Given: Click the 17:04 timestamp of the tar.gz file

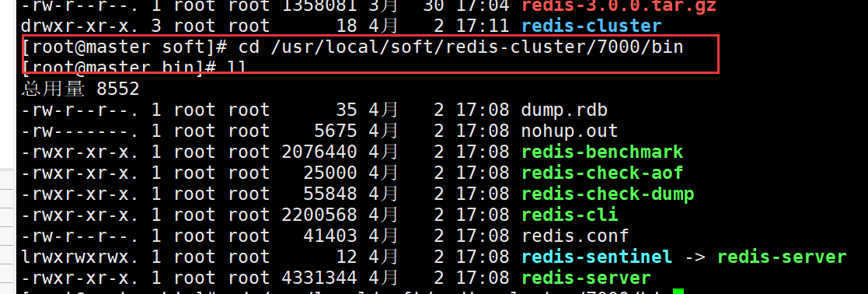Looking at the screenshot, I should [483, 6].
